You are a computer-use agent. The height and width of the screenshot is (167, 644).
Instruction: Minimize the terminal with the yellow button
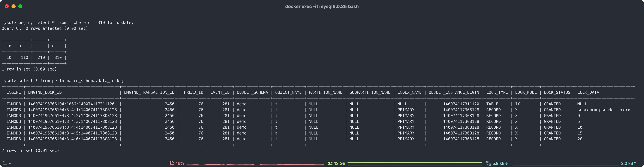[x=14, y=7]
